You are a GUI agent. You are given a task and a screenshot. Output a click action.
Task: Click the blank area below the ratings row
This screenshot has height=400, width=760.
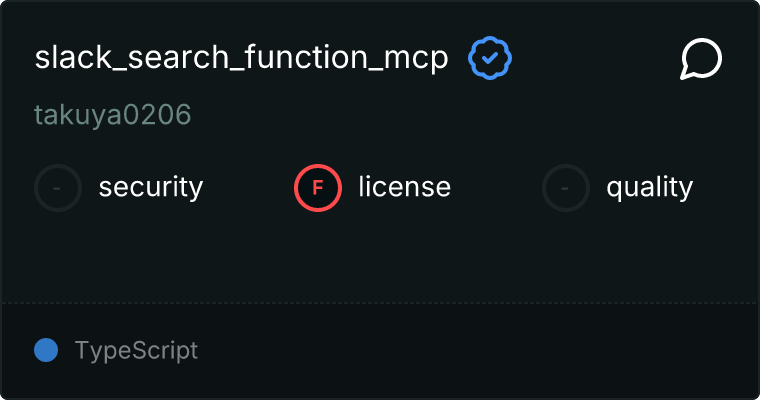tap(380, 255)
